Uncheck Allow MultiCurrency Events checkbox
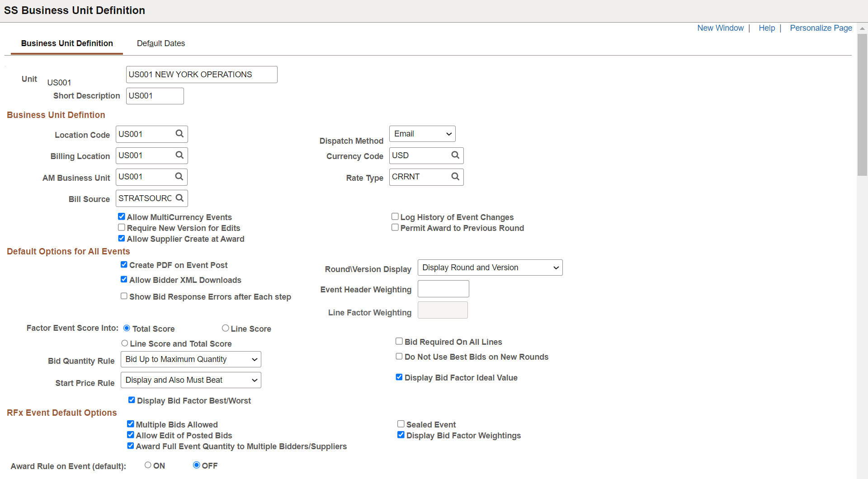The width and height of the screenshot is (868, 479). pos(122,216)
